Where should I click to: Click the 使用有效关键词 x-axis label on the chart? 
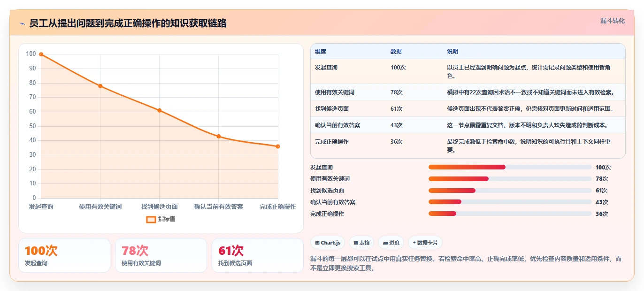point(100,207)
